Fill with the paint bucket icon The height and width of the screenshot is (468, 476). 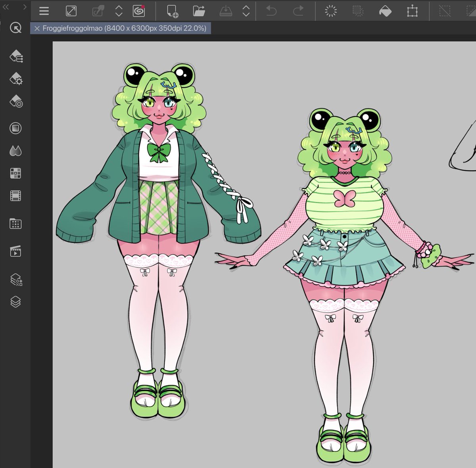click(385, 11)
